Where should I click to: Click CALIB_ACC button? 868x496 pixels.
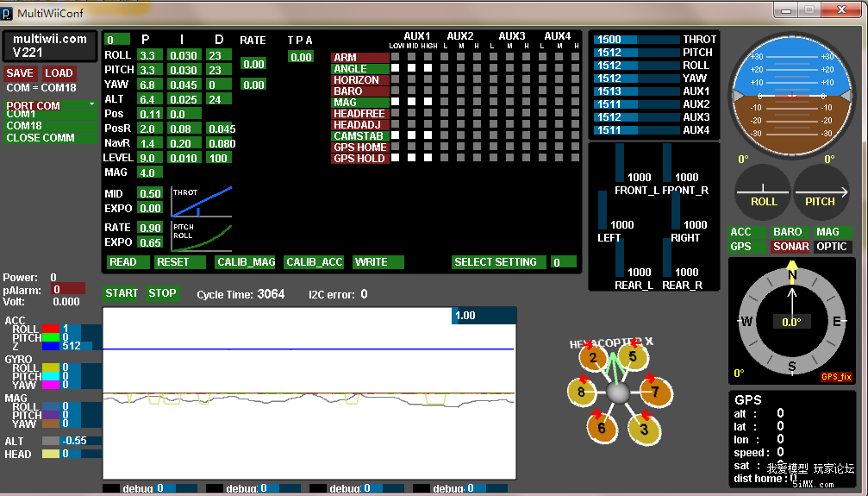pos(314,262)
